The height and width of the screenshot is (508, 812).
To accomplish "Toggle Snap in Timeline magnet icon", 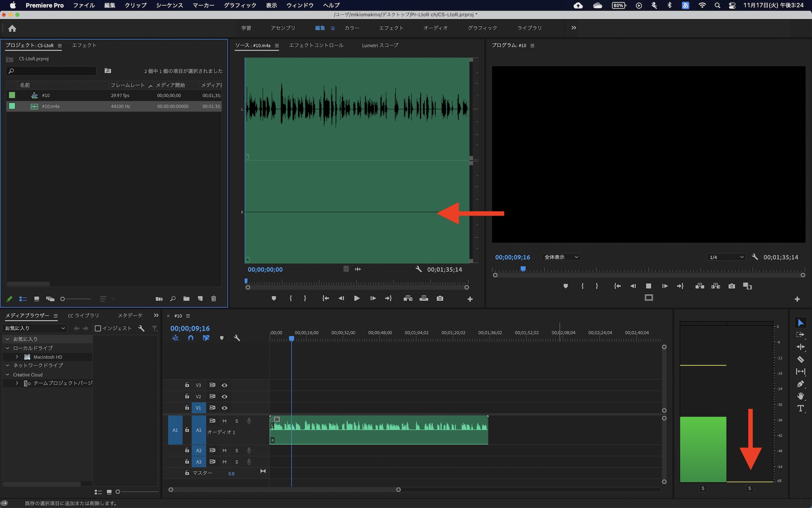I will click(x=190, y=338).
